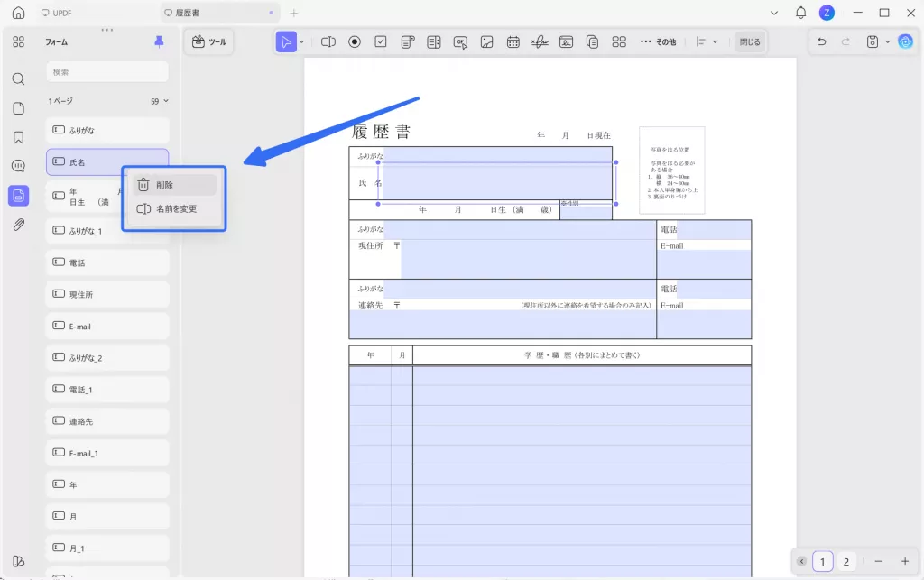Click the 閉じる button

tap(750, 41)
